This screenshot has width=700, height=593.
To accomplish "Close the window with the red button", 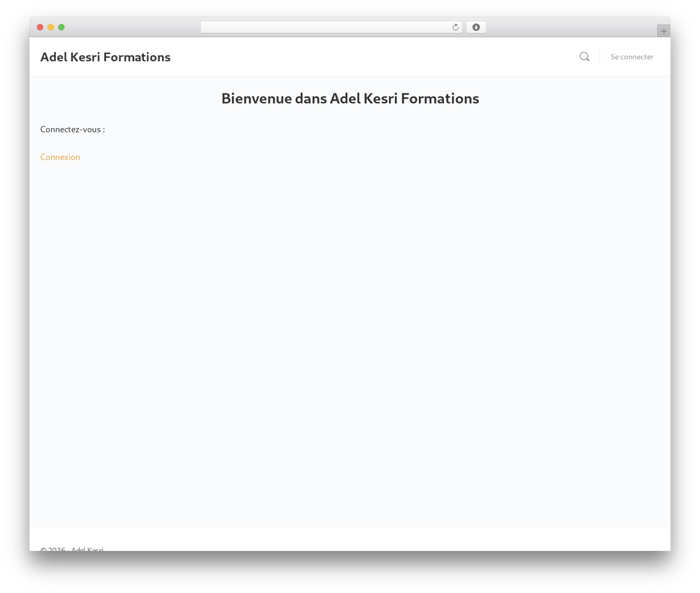I will [40, 27].
